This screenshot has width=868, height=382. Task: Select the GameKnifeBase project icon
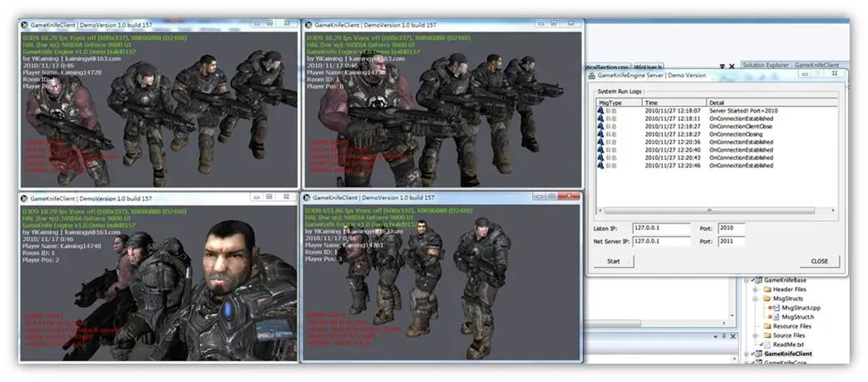pos(760,280)
